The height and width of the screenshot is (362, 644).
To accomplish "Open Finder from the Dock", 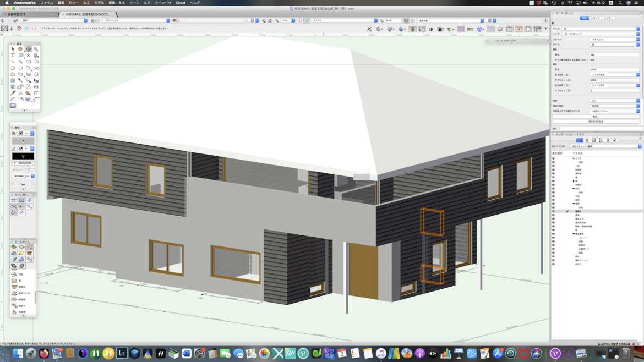I will pyautogui.click(x=18, y=354).
